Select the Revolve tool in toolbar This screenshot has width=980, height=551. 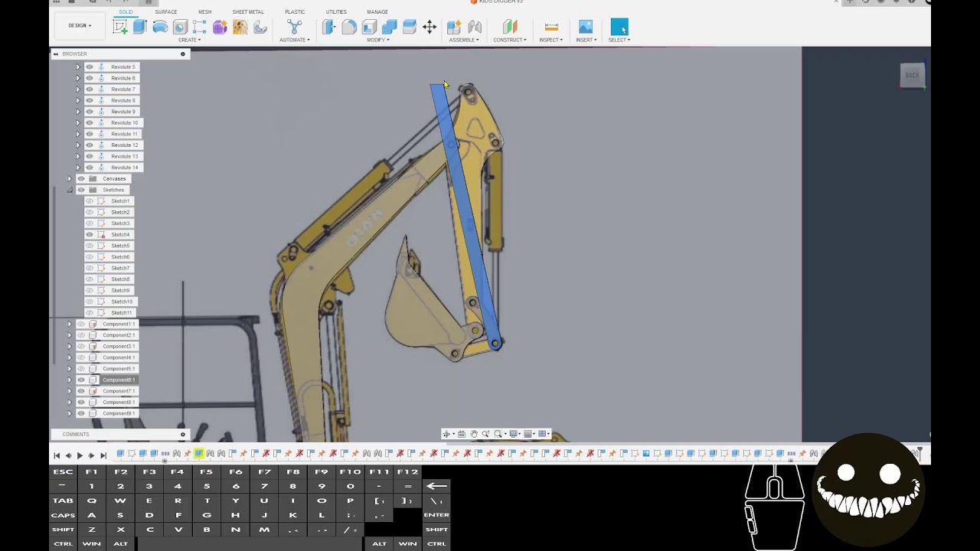point(160,28)
